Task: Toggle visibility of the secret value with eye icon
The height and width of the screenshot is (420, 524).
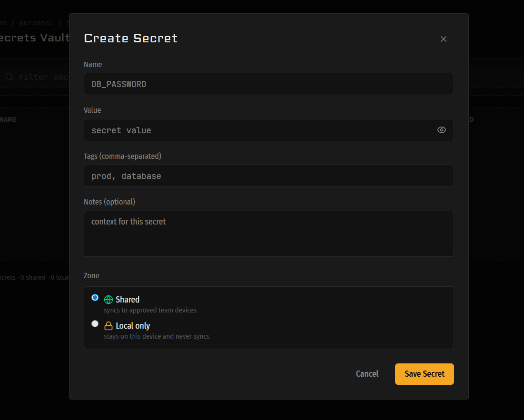Action: click(441, 130)
